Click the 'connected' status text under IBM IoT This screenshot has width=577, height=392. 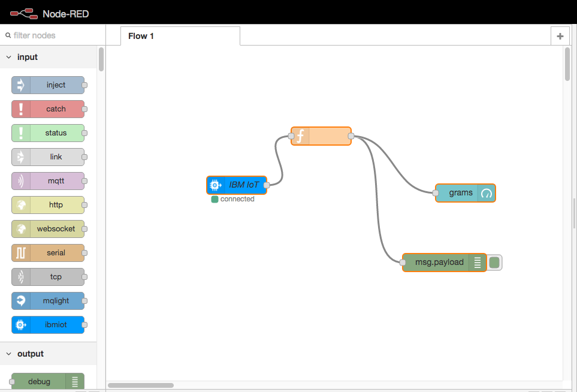tap(237, 199)
